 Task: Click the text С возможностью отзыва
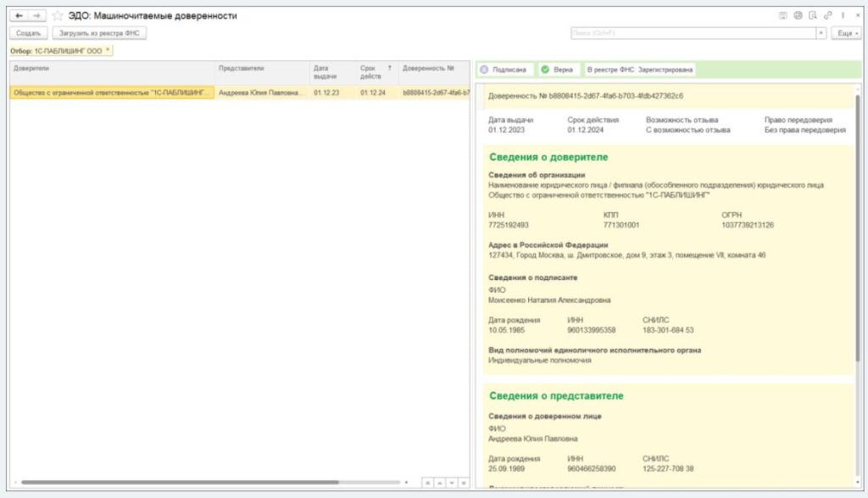[x=687, y=130]
